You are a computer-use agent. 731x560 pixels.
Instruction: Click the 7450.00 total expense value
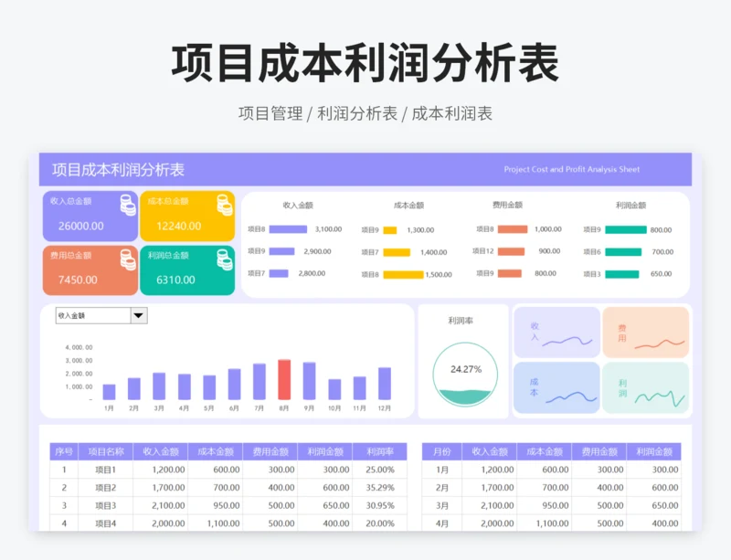pos(78,280)
